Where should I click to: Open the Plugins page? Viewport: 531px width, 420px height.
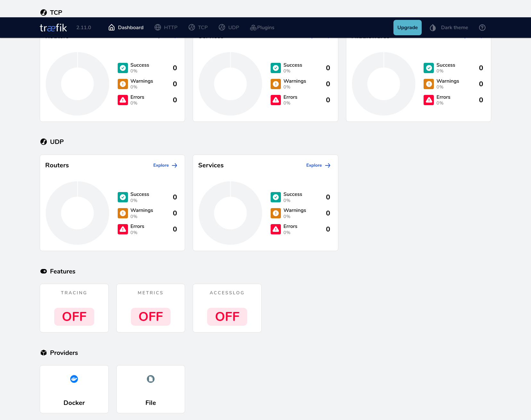262,28
